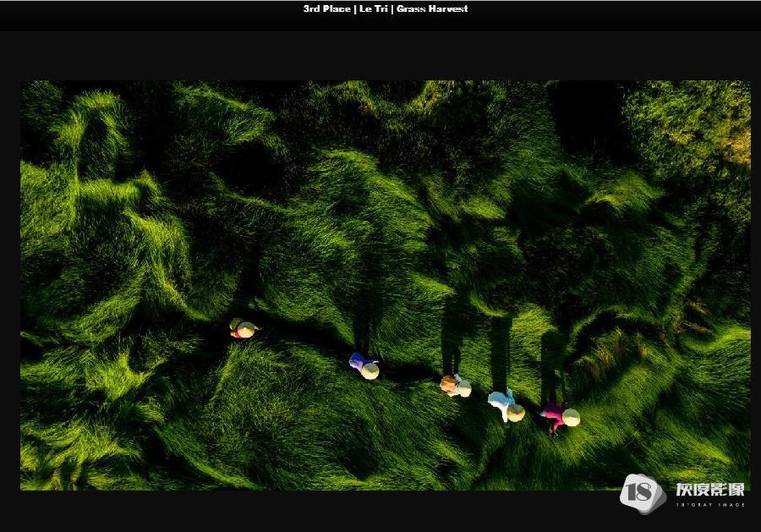This screenshot has width=761, height=532.
Task: Click the conical hat of the rightmost worker
Action: coord(572,418)
